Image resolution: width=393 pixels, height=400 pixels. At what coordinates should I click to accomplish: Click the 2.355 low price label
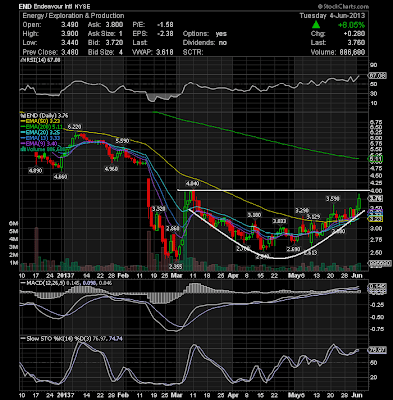point(175,267)
